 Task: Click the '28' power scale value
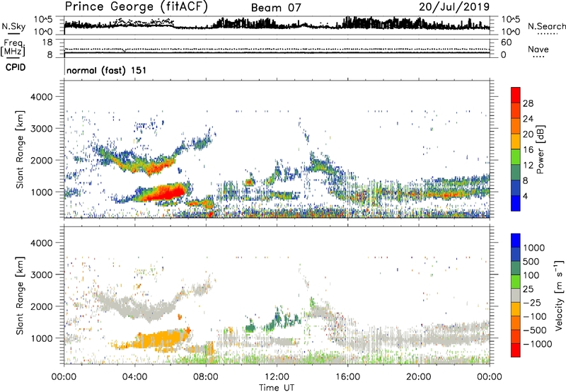click(x=528, y=103)
